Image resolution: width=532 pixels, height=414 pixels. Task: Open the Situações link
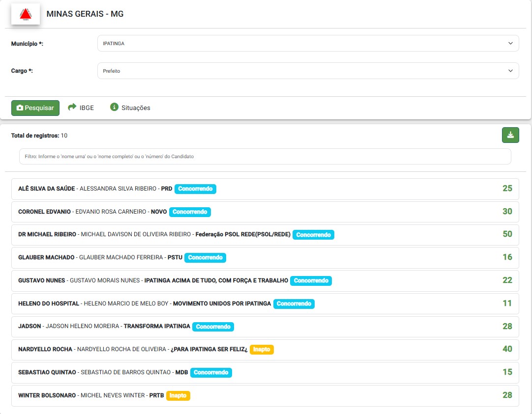point(136,108)
